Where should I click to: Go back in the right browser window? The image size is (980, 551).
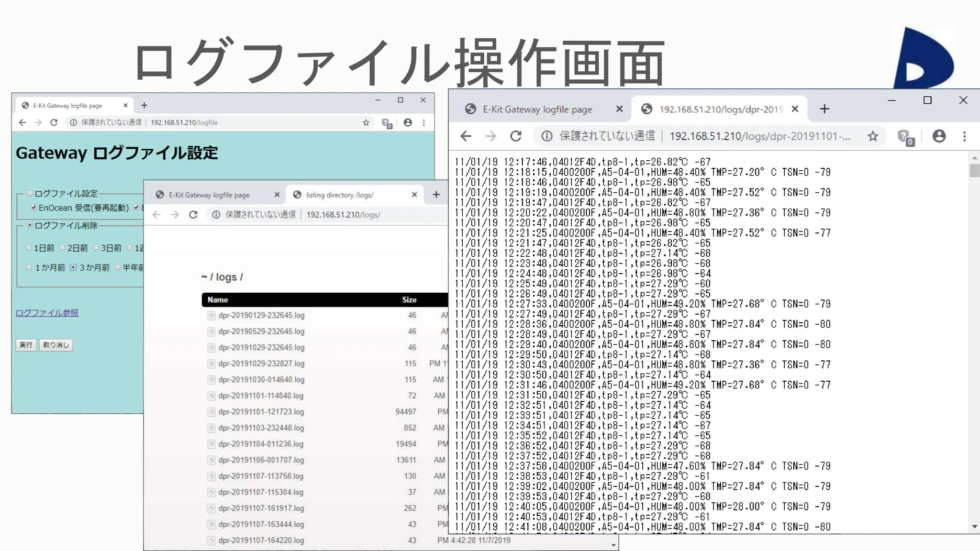pyautogui.click(x=466, y=136)
